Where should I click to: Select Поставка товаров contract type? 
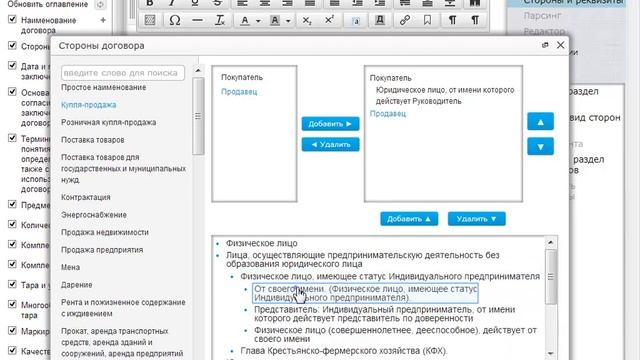pyautogui.click(x=93, y=140)
